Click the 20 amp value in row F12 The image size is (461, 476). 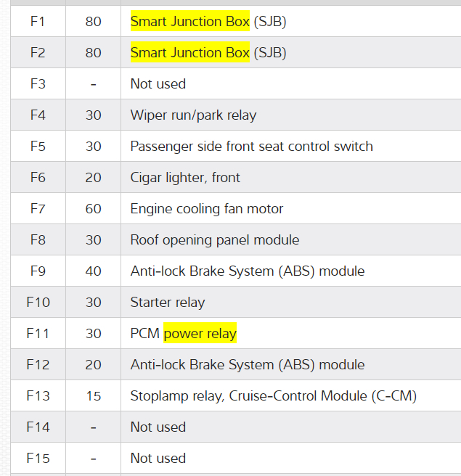pos(93,365)
